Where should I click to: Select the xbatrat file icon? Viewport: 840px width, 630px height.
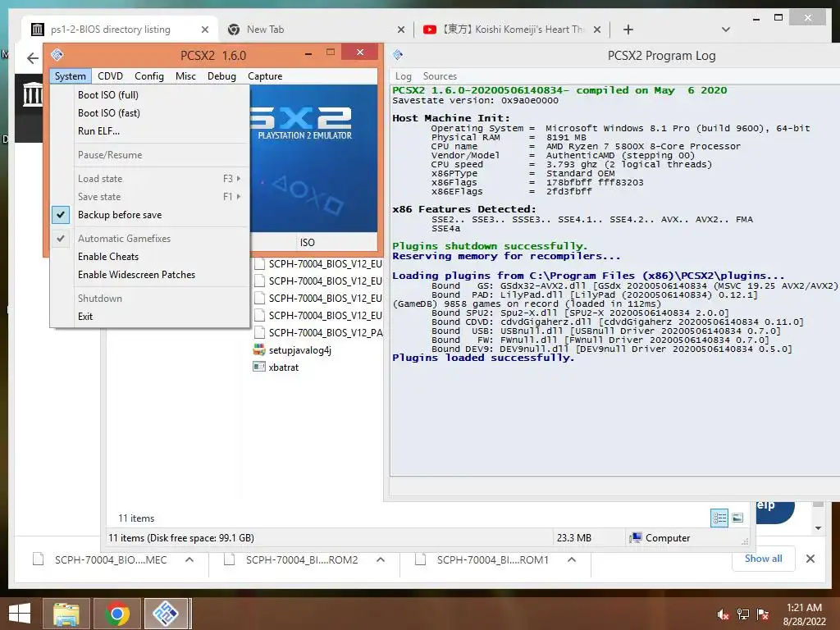pyautogui.click(x=259, y=367)
